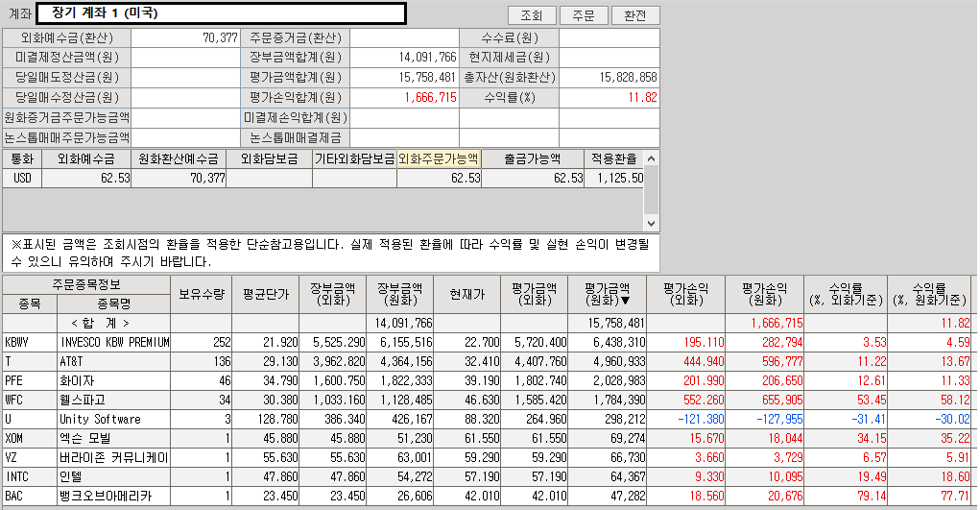Click the 현재가 column header
Image resolution: width=980 pixels, height=510 pixels.
click(466, 294)
